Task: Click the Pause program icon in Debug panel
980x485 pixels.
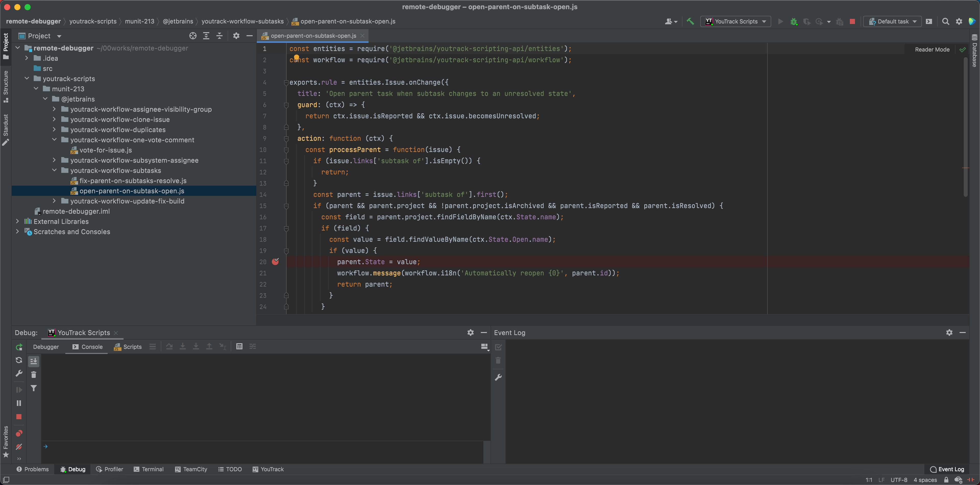Action: coord(19,403)
